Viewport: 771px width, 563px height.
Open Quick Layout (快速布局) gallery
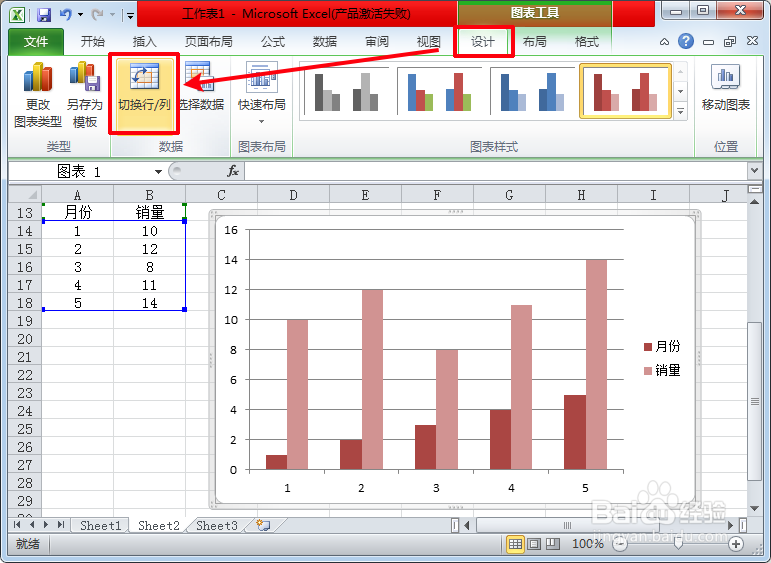coord(262,93)
